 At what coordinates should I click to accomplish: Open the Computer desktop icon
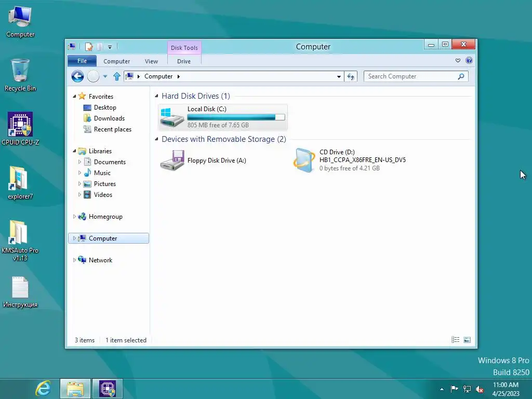pos(20,22)
